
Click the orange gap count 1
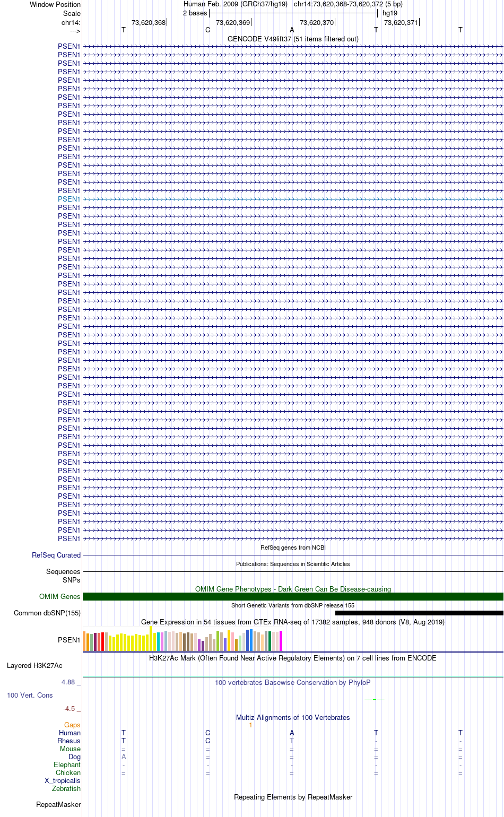(250, 725)
